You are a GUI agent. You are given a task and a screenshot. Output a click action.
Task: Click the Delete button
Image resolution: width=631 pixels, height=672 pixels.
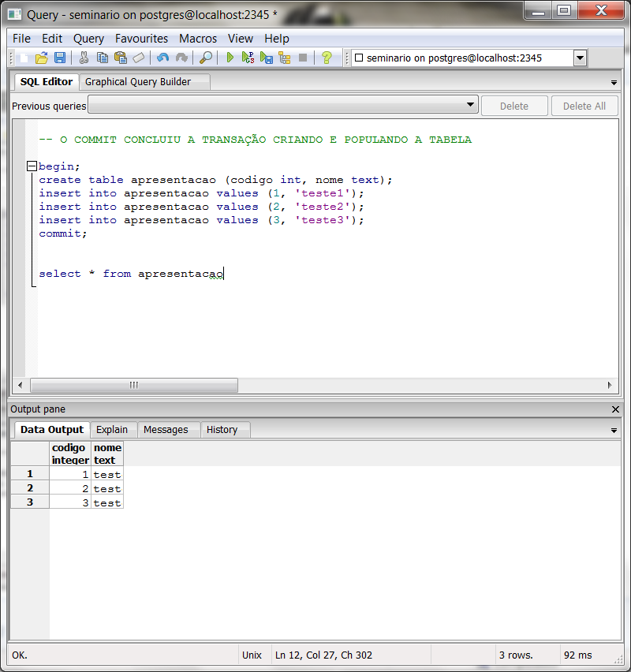pos(514,106)
